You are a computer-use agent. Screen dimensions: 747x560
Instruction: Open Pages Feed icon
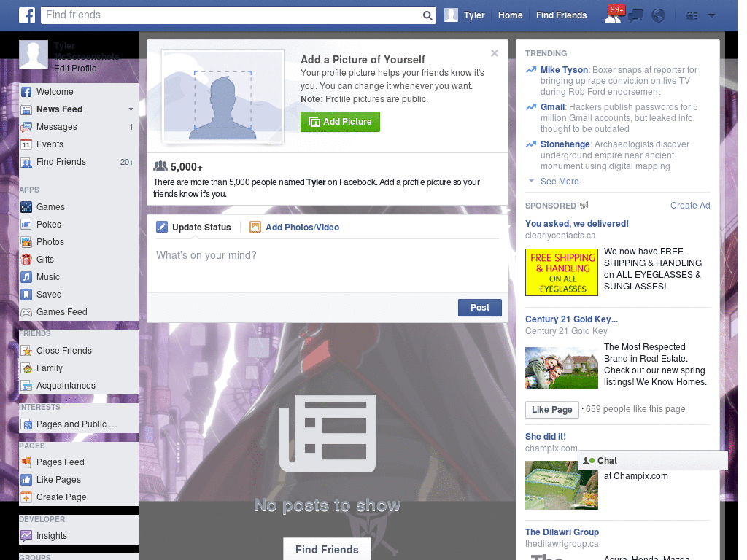[x=26, y=462]
